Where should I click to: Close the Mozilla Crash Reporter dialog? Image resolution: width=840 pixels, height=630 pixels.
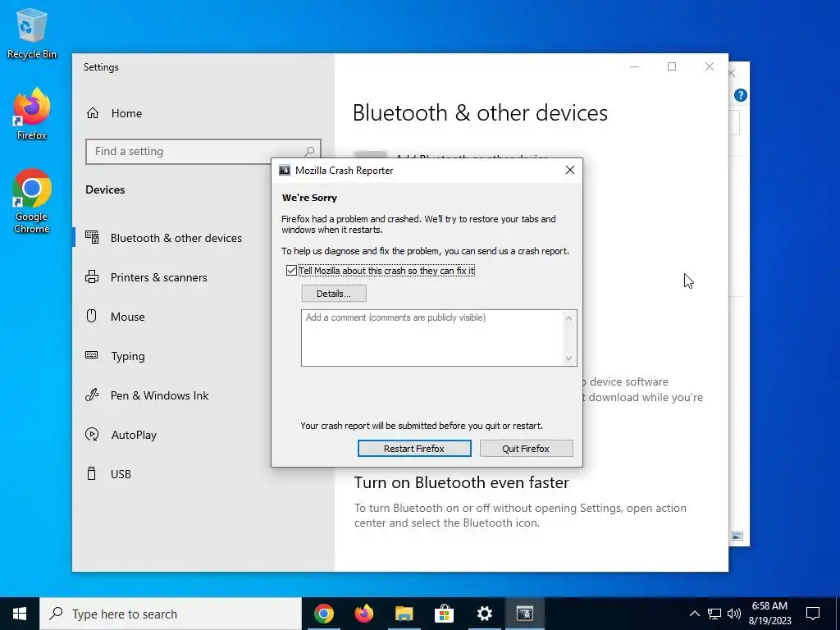[x=570, y=170]
